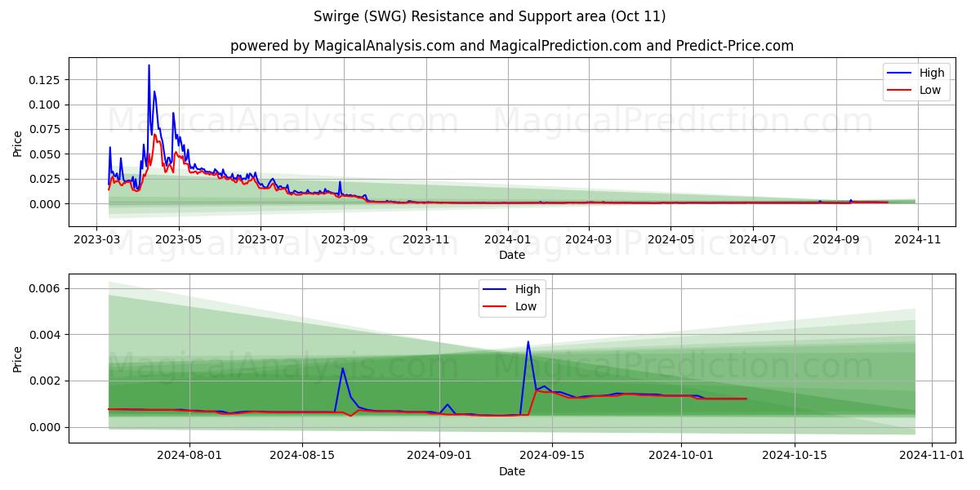Click the bottom chart 'Price' axis label
This screenshot has height=490, width=980.
(18, 359)
